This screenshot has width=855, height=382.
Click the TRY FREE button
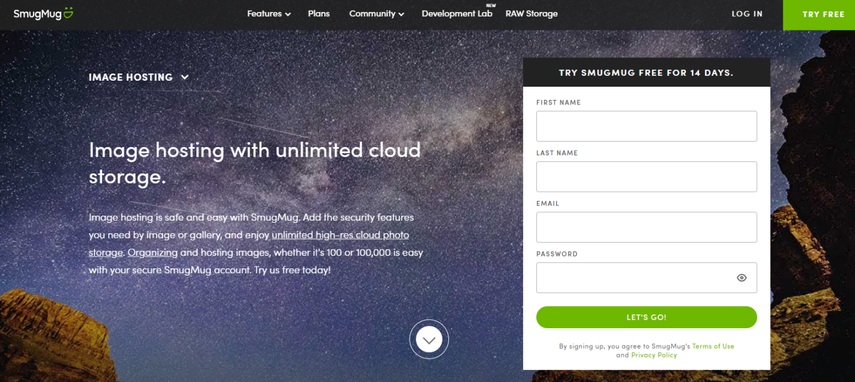(819, 15)
